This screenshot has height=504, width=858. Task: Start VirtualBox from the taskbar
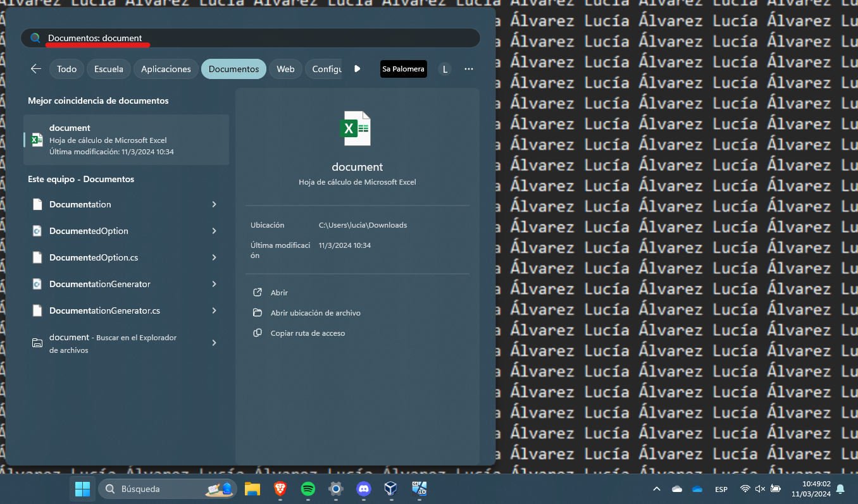pyautogui.click(x=390, y=489)
